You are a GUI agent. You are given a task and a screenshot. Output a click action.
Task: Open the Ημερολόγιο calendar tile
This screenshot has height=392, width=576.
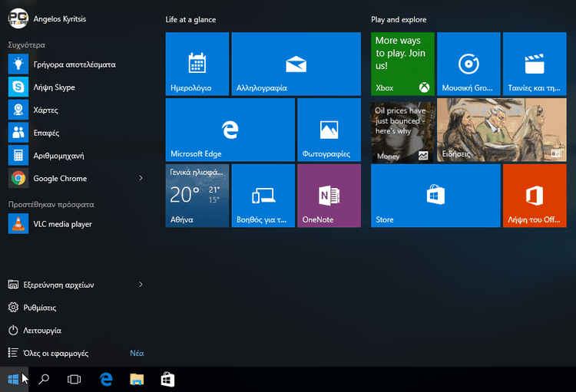click(x=197, y=64)
